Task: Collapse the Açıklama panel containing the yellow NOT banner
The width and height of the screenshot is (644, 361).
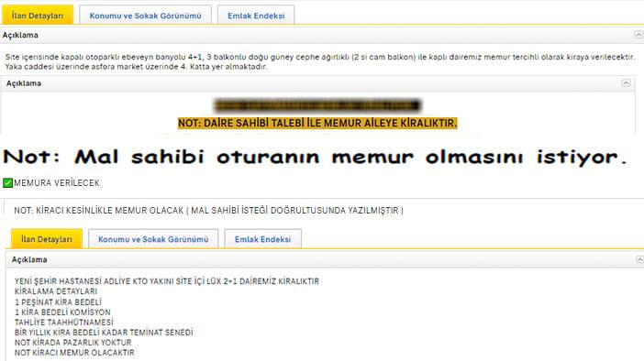Action: click(626, 83)
